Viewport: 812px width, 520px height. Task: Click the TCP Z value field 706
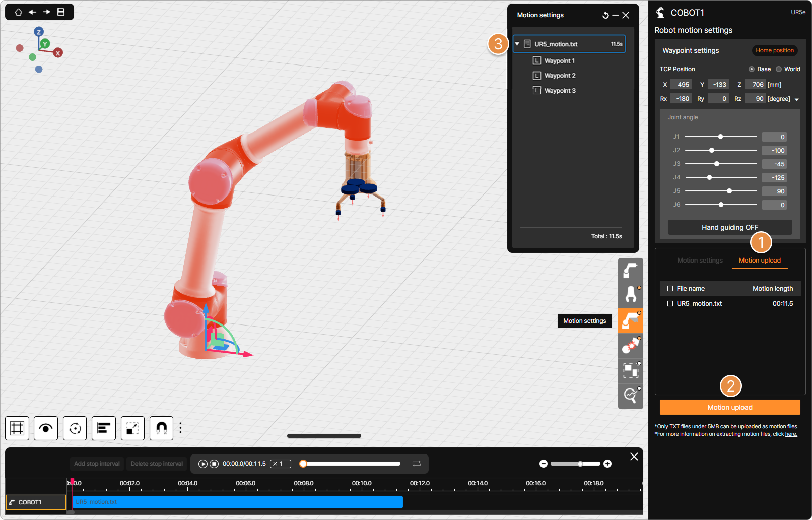click(756, 85)
